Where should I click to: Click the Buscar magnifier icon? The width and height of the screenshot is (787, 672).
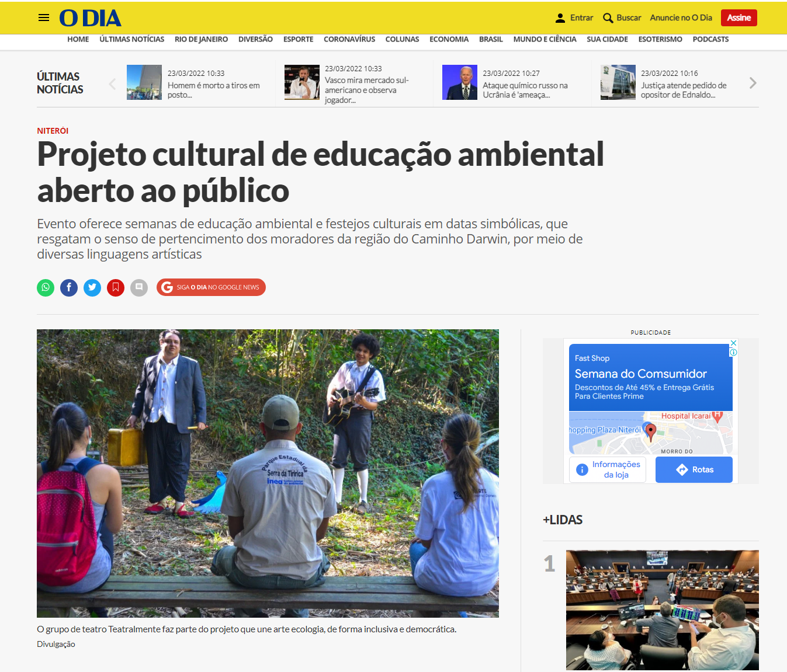click(608, 18)
